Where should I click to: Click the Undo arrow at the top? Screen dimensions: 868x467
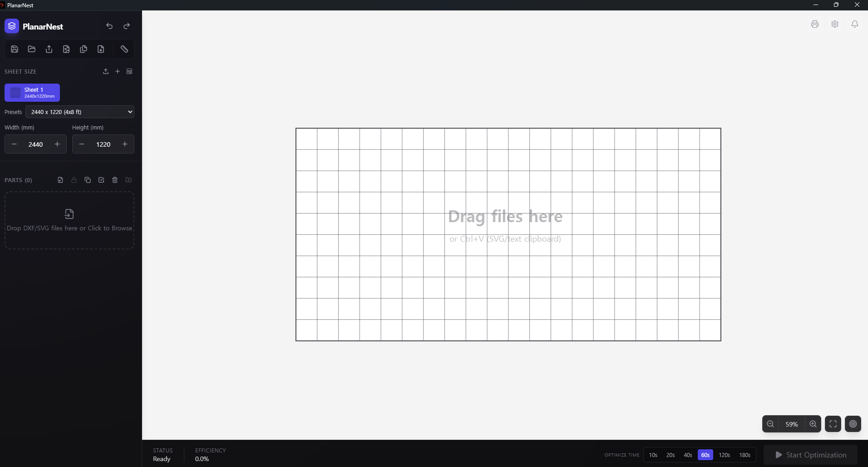pos(109,26)
